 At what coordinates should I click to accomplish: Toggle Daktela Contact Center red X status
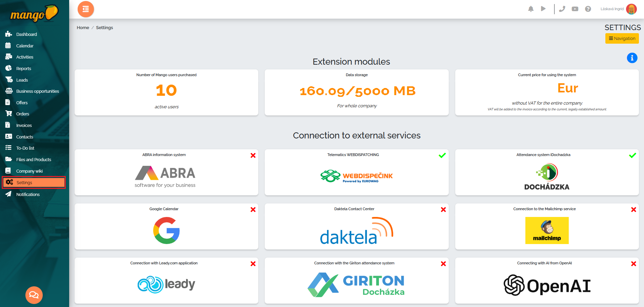coord(443,210)
